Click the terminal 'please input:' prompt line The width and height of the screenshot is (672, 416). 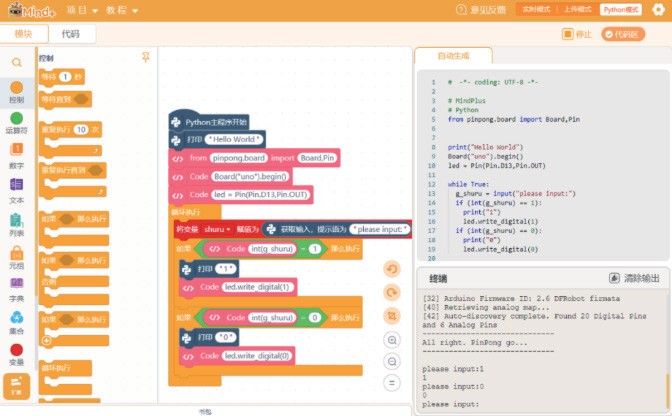coord(450,404)
